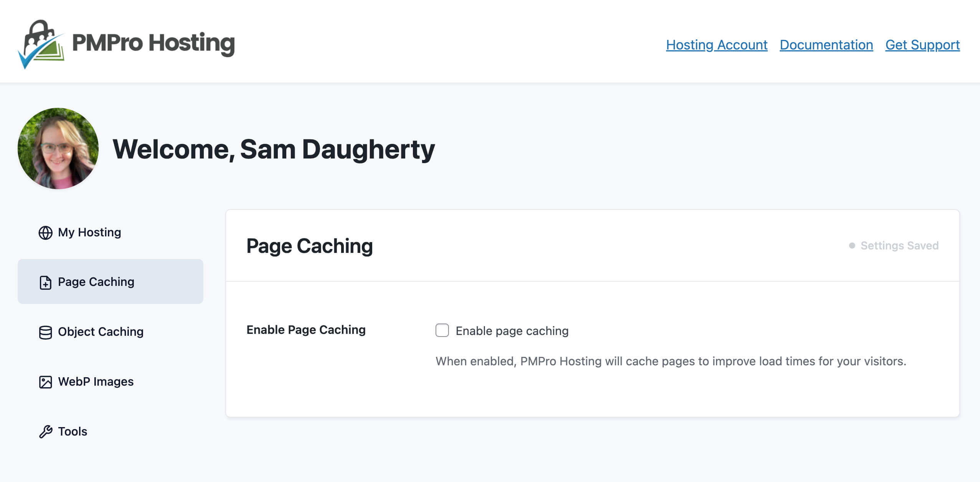Image resolution: width=980 pixels, height=482 pixels.
Task: Click the globe icon beside My Hosting
Action: [45, 233]
